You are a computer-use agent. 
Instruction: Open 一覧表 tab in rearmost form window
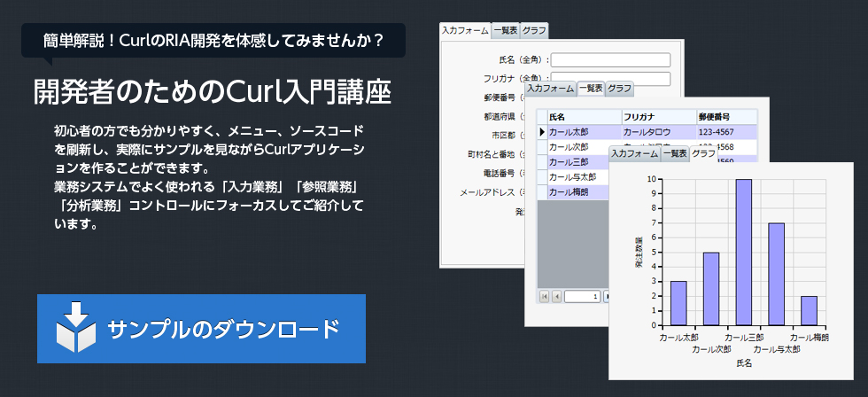click(506, 30)
